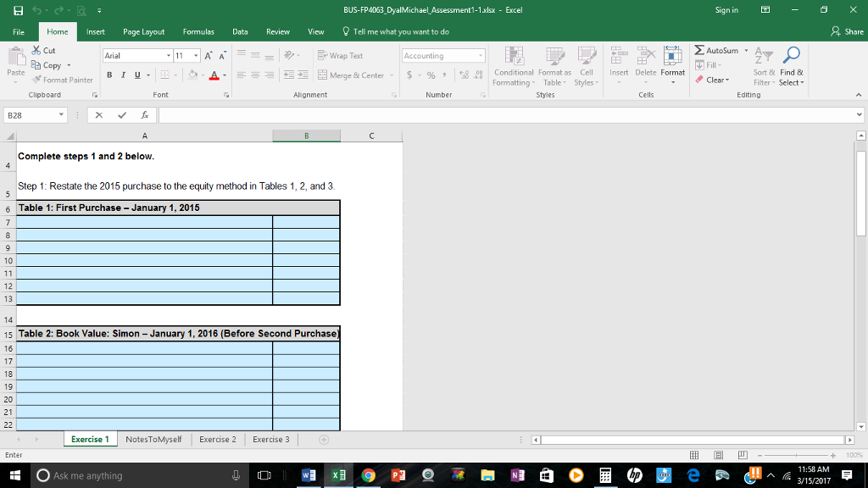This screenshot has height=488, width=868.
Task: Click Sign in link
Action: tap(726, 10)
